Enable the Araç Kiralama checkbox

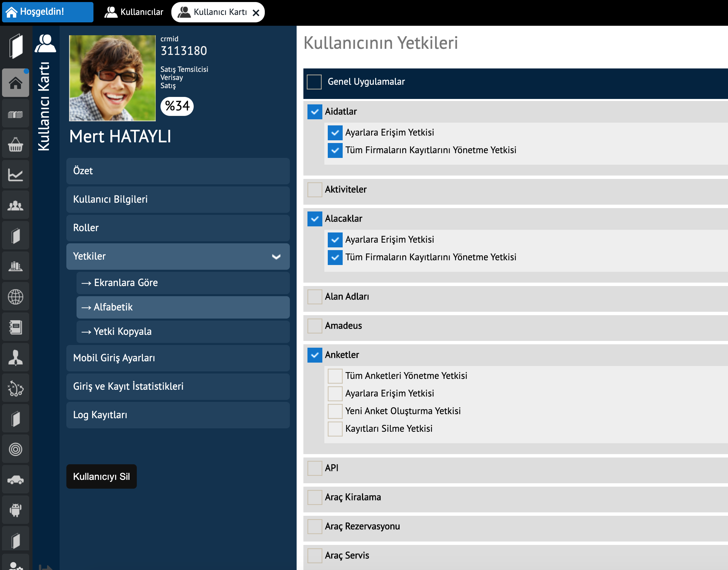pos(315,497)
